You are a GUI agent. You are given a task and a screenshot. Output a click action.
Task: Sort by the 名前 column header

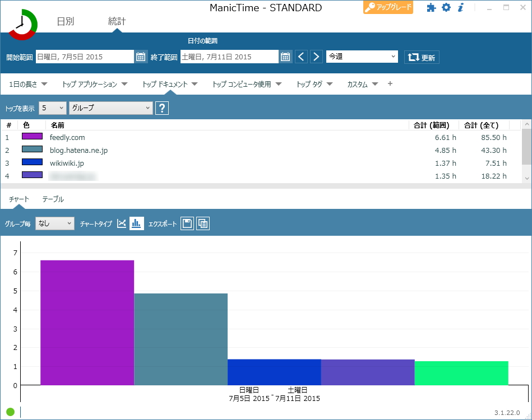(58, 125)
